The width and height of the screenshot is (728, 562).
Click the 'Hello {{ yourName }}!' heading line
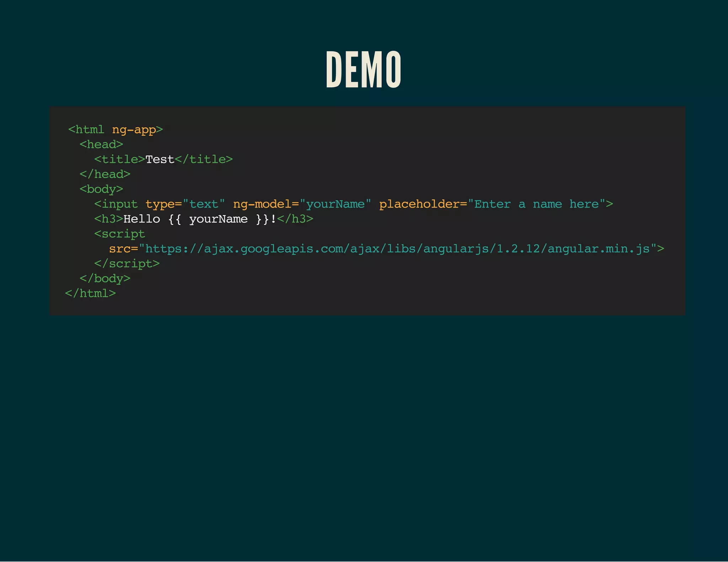204,219
